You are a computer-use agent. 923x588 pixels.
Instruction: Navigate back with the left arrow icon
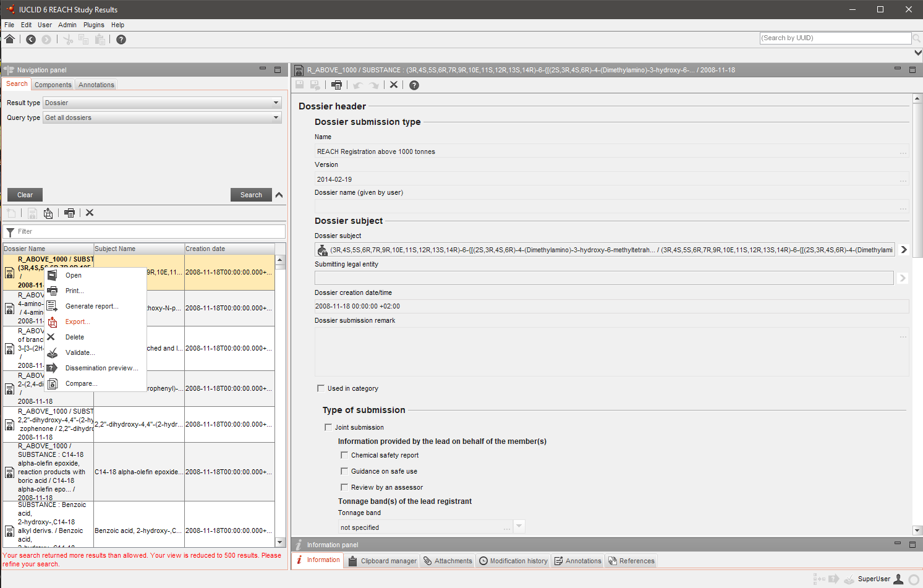[31, 40]
